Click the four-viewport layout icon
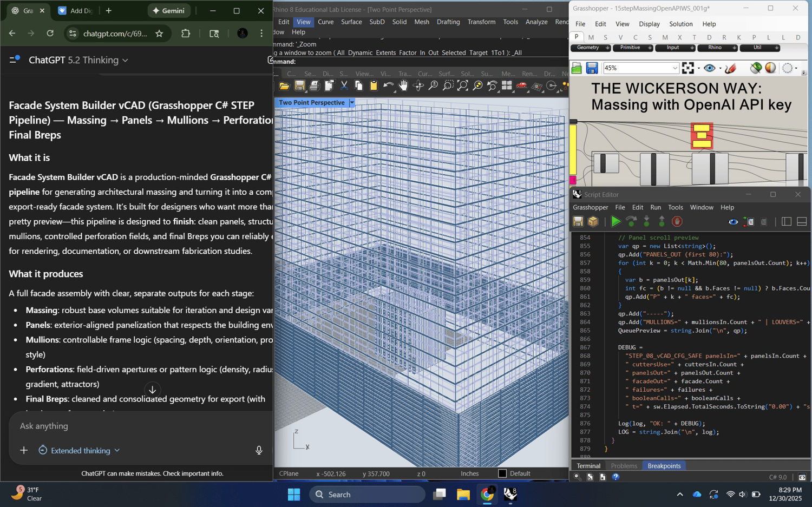This screenshot has width=812, height=507. tap(507, 85)
